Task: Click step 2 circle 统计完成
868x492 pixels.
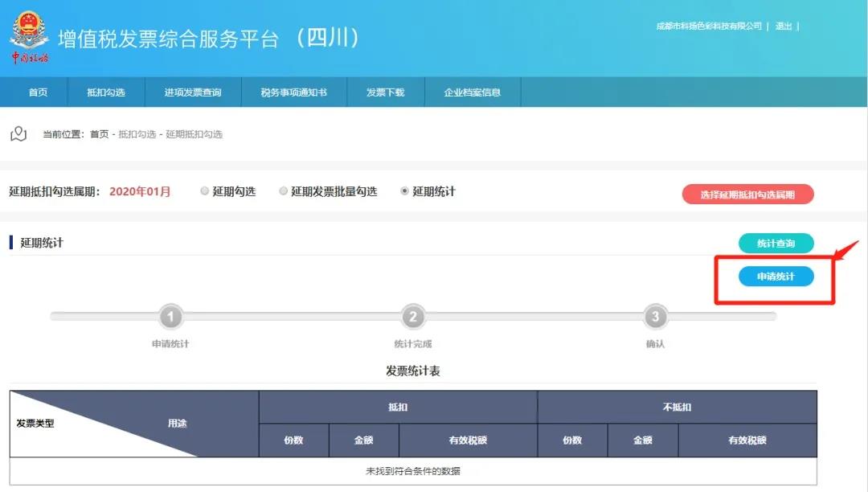Action: tap(412, 317)
